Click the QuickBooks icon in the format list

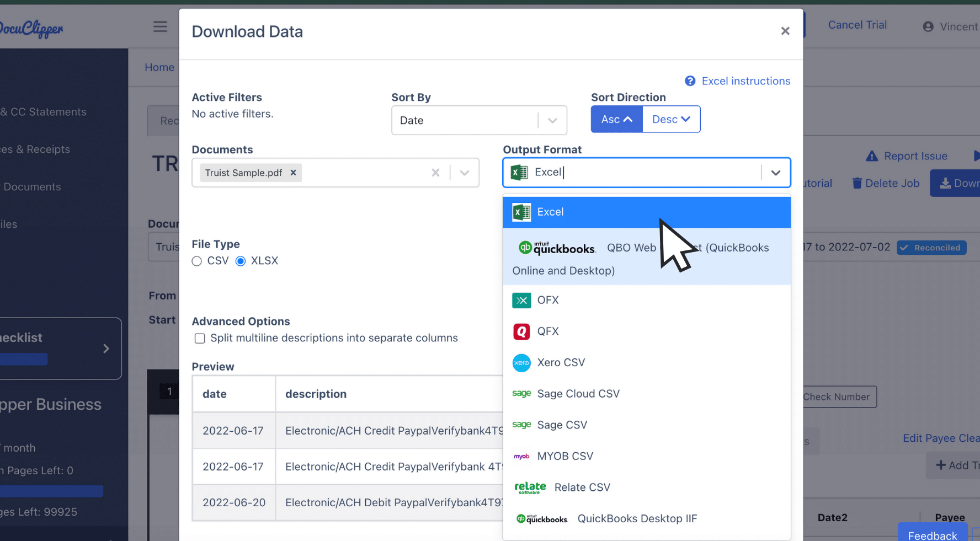[556, 248]
